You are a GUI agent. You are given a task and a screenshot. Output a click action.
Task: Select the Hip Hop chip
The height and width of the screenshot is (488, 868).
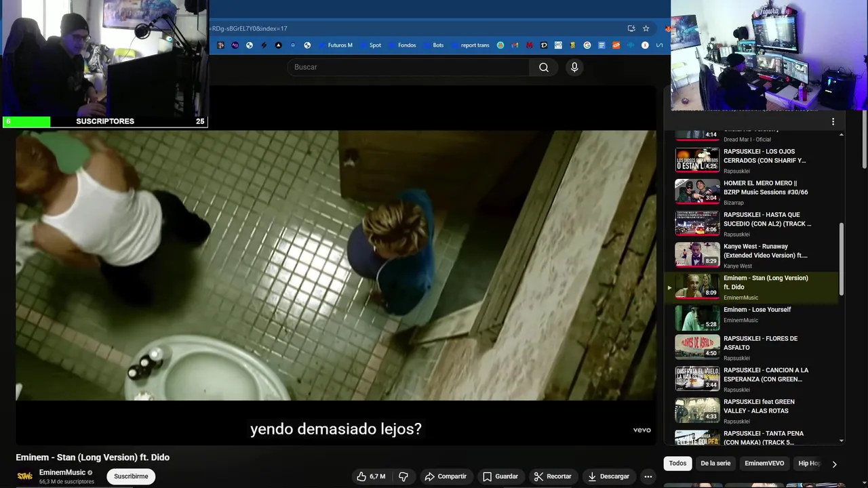coord(810,464)
